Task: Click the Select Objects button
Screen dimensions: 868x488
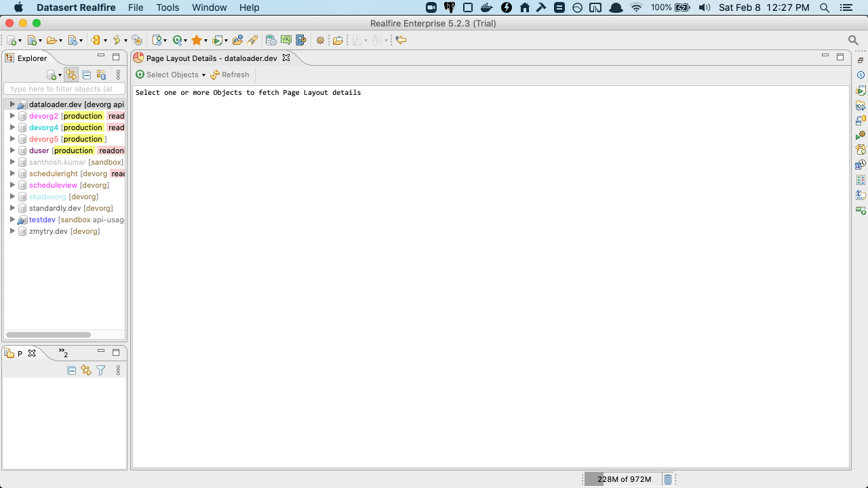Action: click(x=167, y=75)
